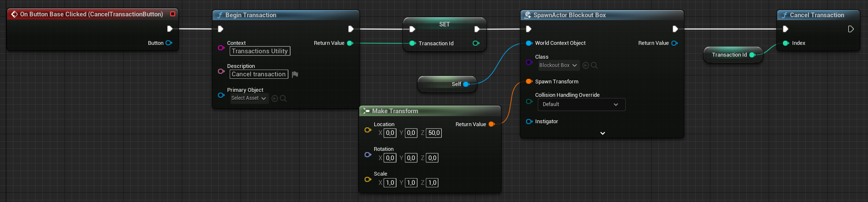Click the flag icon next to Description field

coord(295,74)
